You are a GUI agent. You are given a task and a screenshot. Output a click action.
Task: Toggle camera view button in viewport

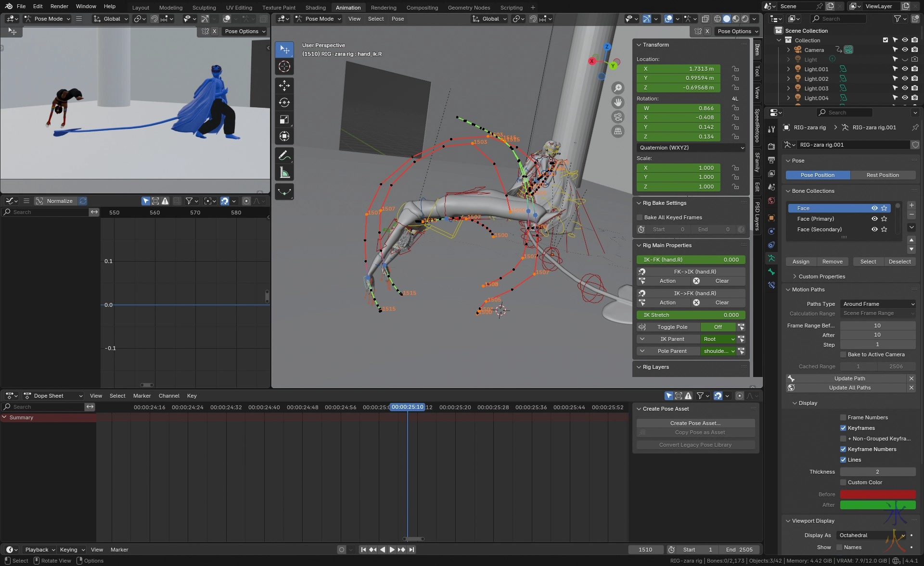coord(618,117)
